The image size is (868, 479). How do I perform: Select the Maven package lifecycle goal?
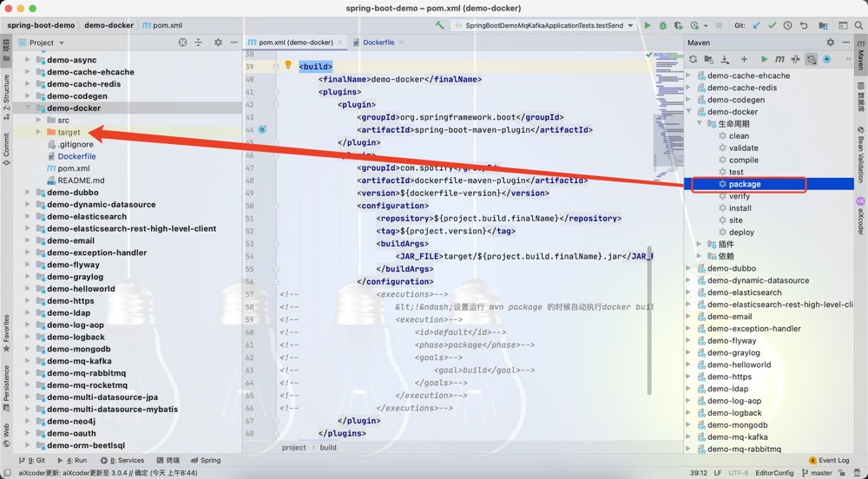click(x=745, y=184)
